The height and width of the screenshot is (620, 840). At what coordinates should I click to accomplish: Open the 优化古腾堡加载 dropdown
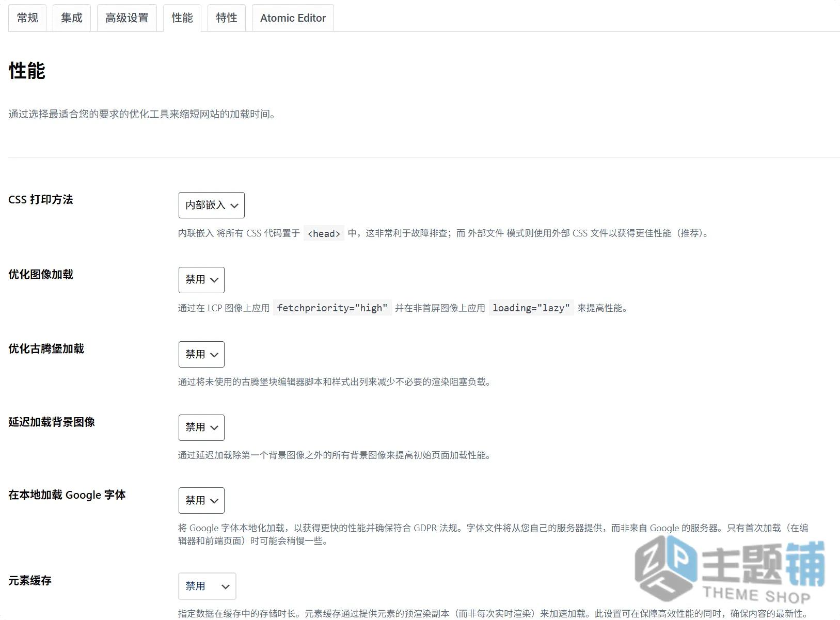click(201, 354)
